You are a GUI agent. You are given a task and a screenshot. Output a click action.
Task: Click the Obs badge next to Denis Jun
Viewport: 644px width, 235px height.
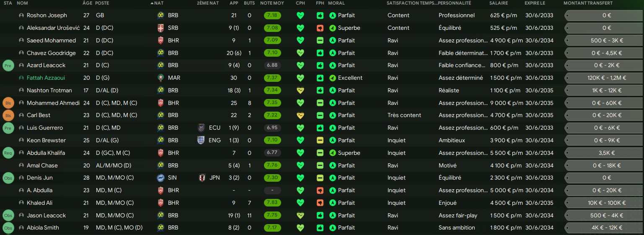click(x=8, y=178)
